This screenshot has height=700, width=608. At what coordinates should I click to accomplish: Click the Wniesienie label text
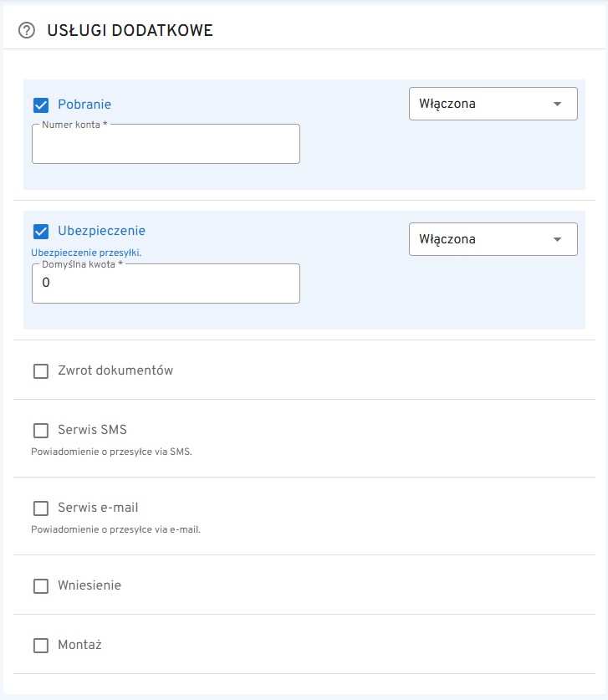click(89, 585)
